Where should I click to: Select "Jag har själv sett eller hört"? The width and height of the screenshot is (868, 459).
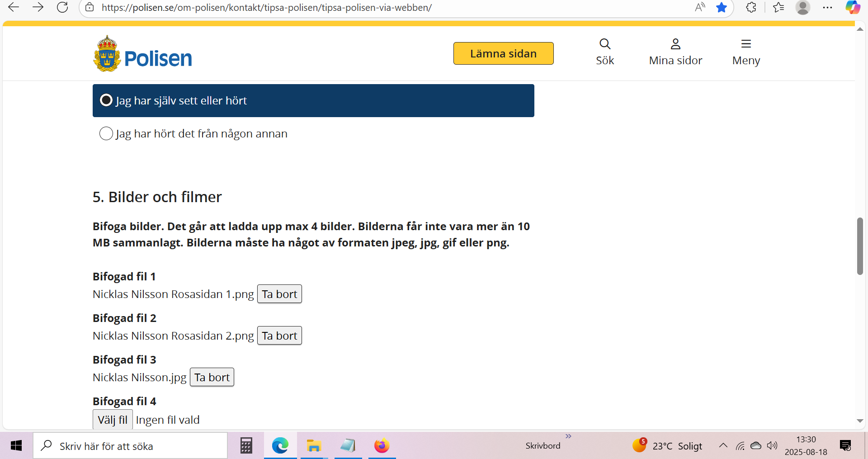[x=106, y=100]
